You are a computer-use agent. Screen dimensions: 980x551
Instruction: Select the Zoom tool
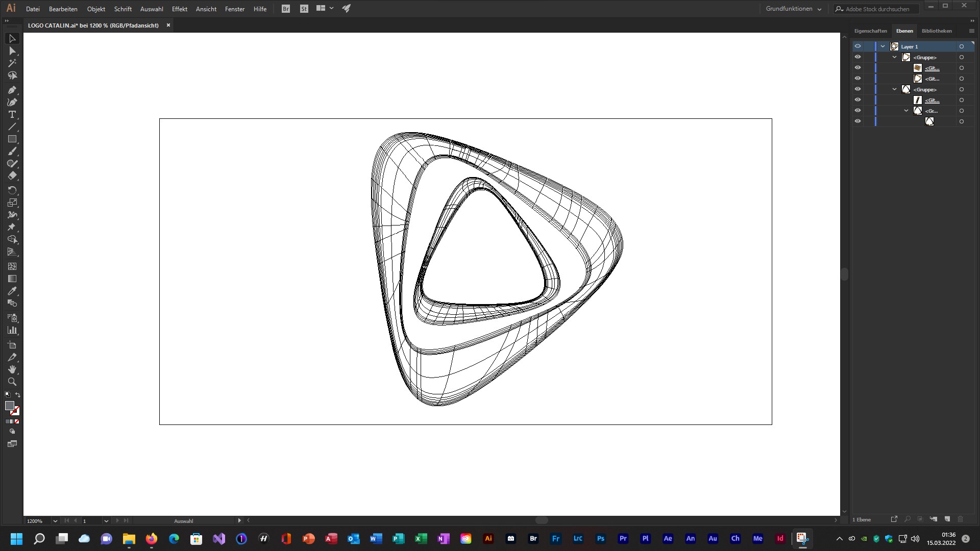pos(12,382)
